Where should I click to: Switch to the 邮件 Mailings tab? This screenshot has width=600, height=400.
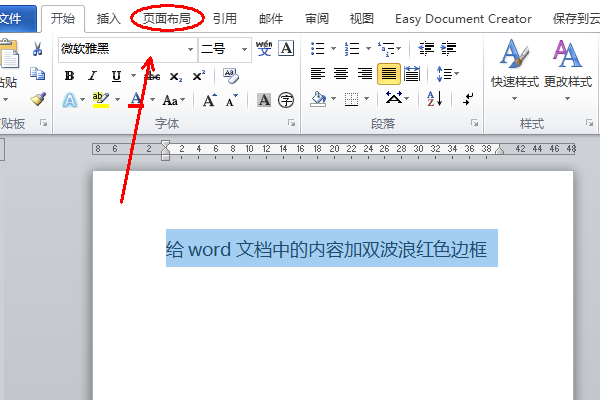click(x=271, y=18)
